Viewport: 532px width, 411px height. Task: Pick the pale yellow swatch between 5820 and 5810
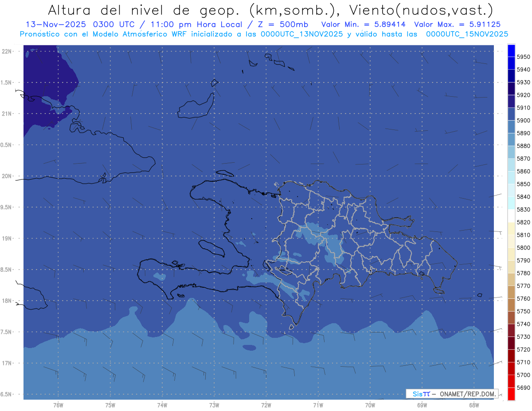pos(511,228)
